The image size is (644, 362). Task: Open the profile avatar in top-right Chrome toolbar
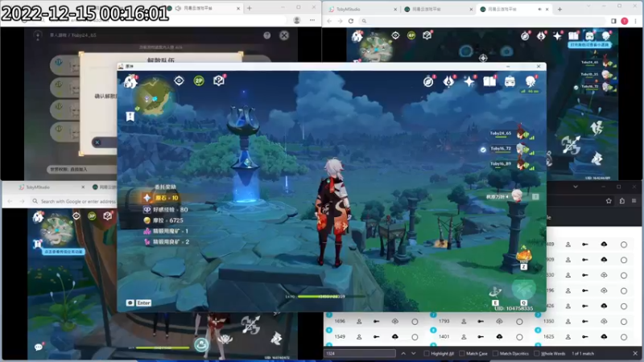[x=625, y=21]
